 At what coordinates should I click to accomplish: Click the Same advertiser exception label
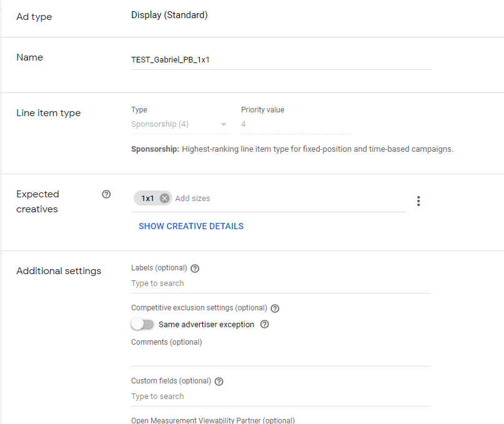pyautogui.click(x=206, y=325)
